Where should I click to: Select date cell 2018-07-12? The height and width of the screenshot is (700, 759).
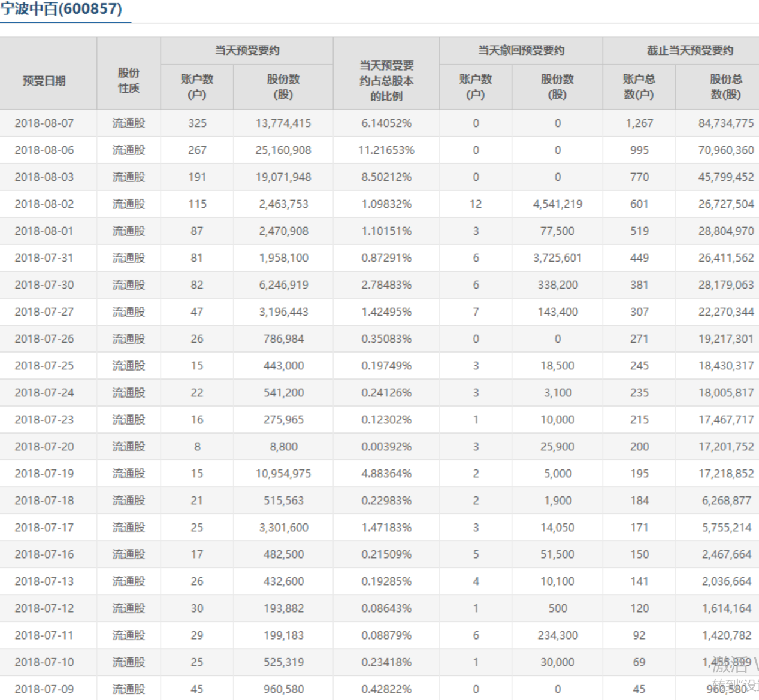[44, 608]
